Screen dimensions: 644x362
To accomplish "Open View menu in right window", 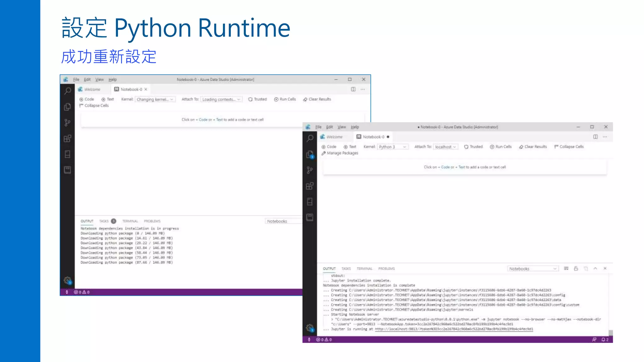I will [x=342, y=127].
